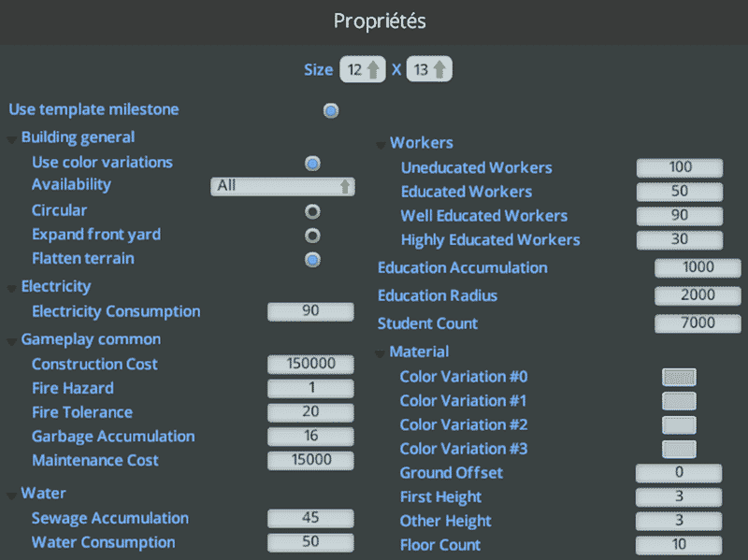Select the Student Count value field
Viewport: 748px width, 560px height.
click(x=698, y=324)
